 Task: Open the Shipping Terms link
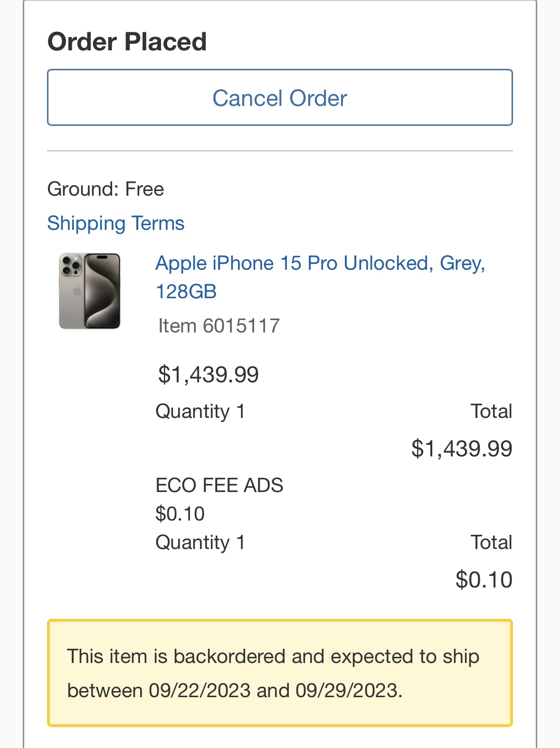(115, 223)
